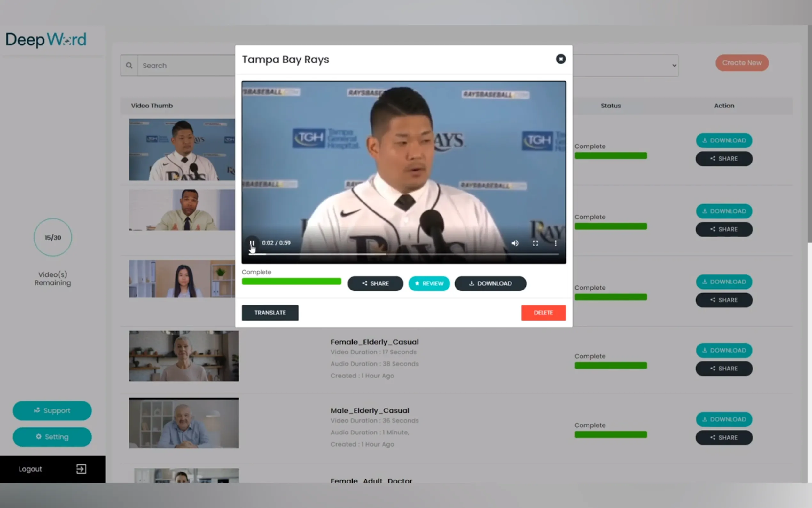Open Setting from the sidebar

click(52, 436)
